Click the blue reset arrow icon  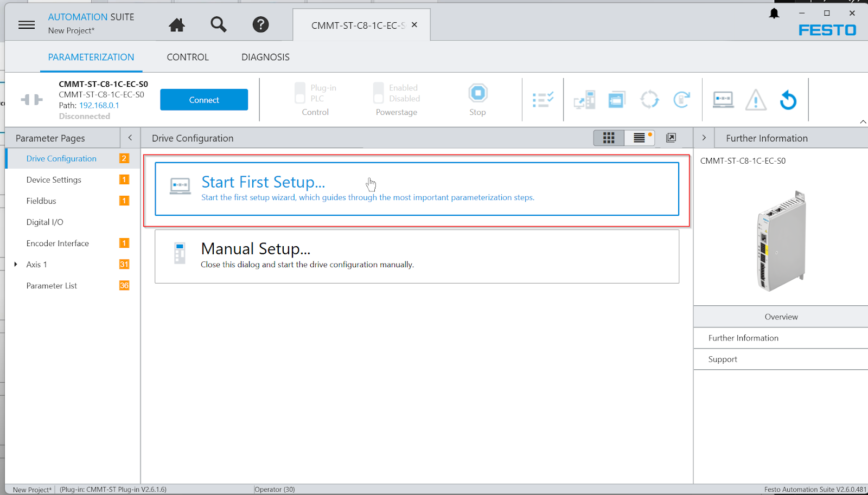788,100
